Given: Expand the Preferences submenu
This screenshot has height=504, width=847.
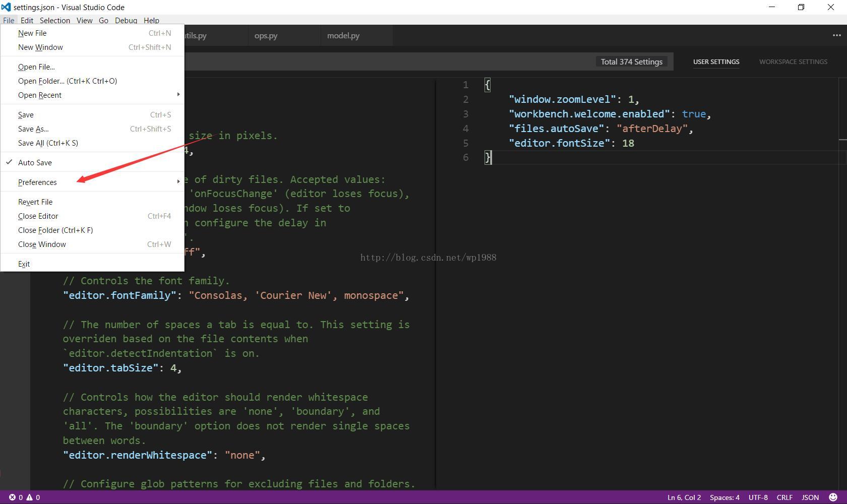Looking at the screenshot, I should tap(92, 182).
